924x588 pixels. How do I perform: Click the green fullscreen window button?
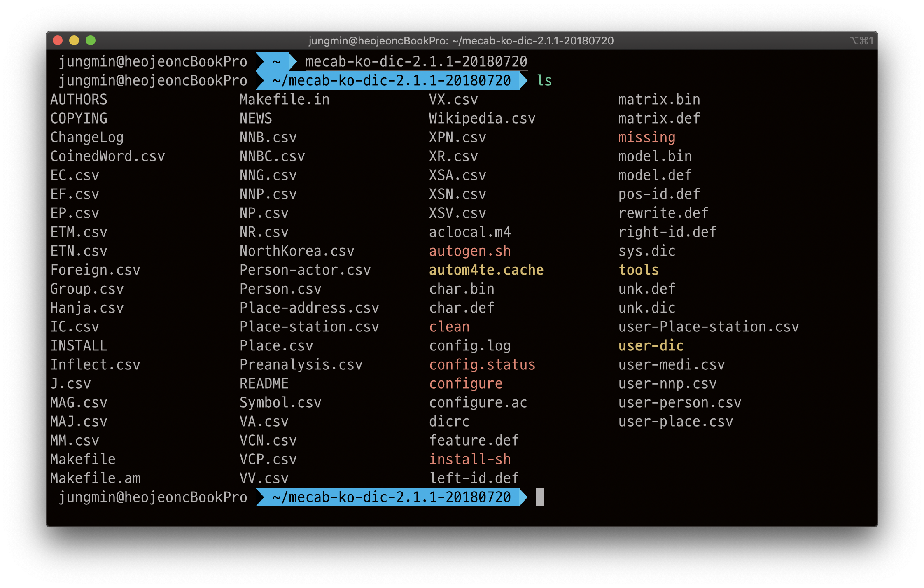click(91, 40)
